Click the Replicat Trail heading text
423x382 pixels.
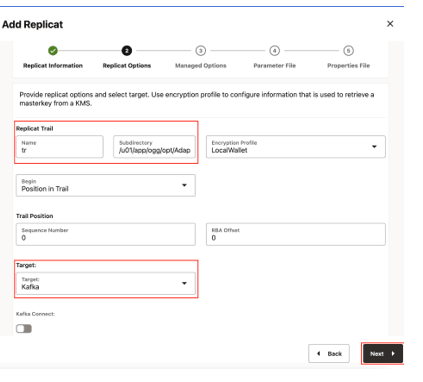(x=35, y=129)
